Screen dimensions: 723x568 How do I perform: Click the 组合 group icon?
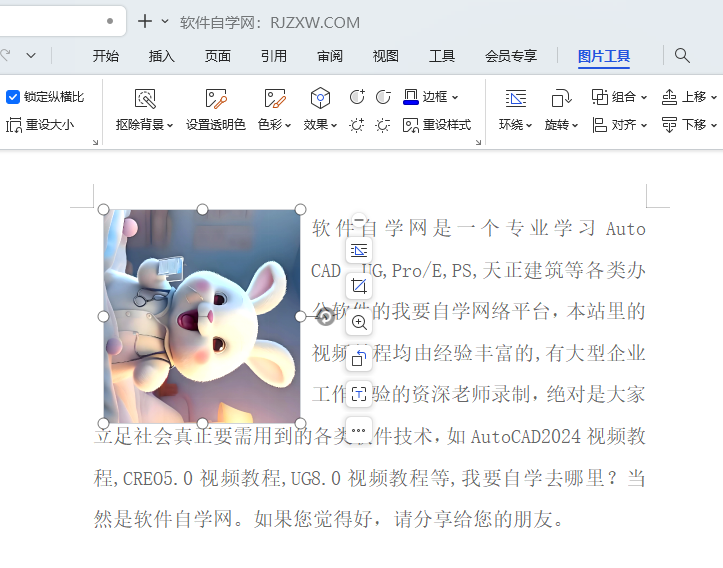click(x=600, y=97)
